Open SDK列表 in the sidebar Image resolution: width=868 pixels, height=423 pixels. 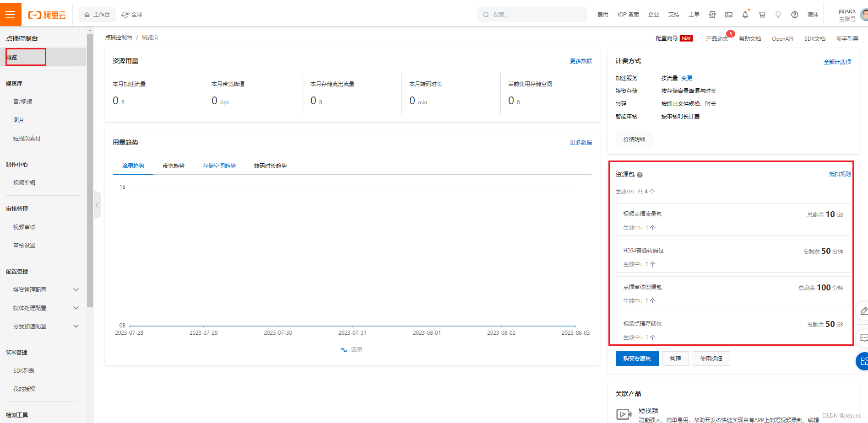click(24, 370)
